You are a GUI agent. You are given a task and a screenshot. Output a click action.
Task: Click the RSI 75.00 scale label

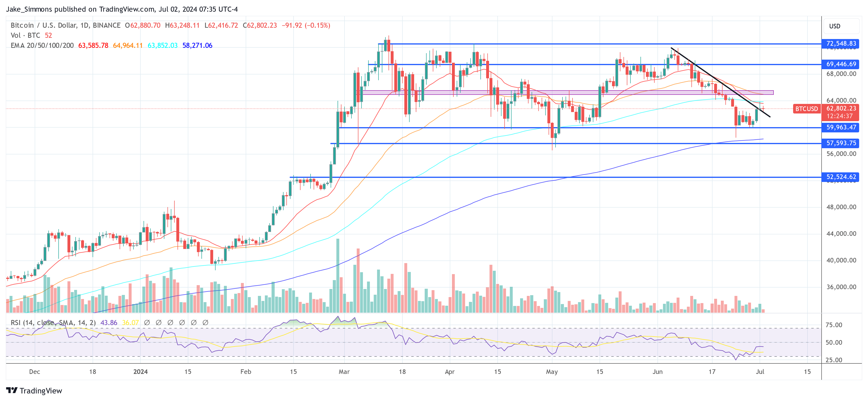pyautogui.click(x=834, y=325)
